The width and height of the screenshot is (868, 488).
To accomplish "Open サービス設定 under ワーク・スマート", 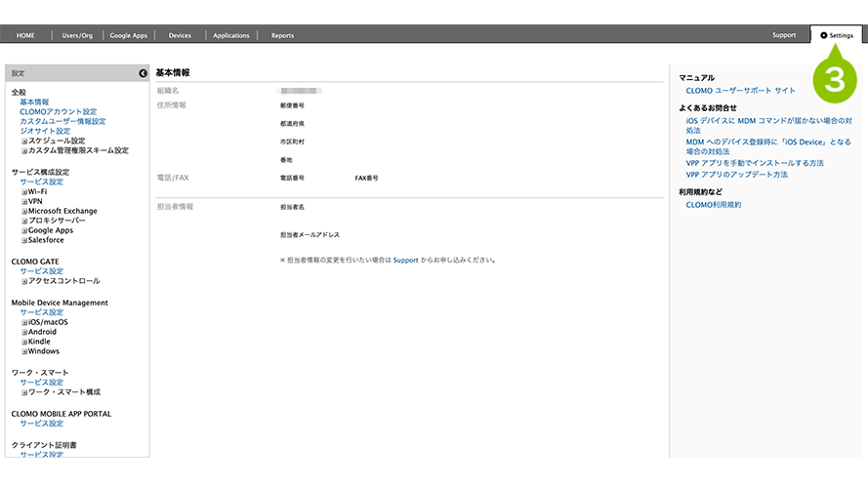I will point(42,383).
